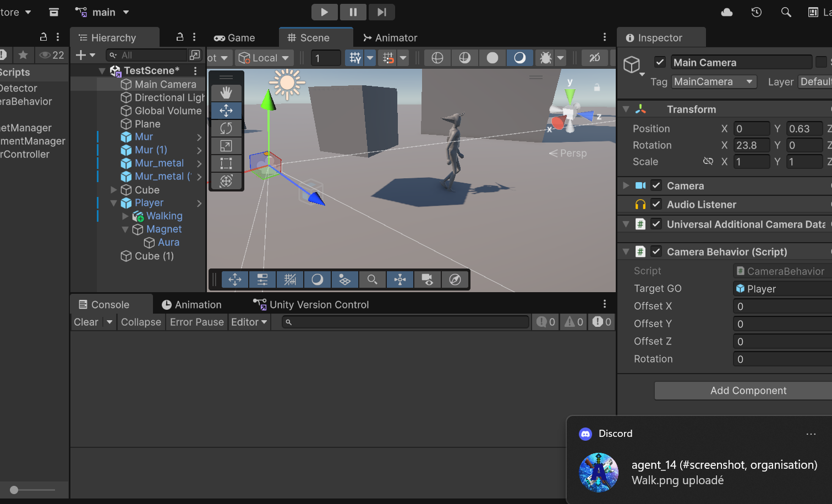Select the Rotate tool in Scene tools

click(x=226, y=128)
